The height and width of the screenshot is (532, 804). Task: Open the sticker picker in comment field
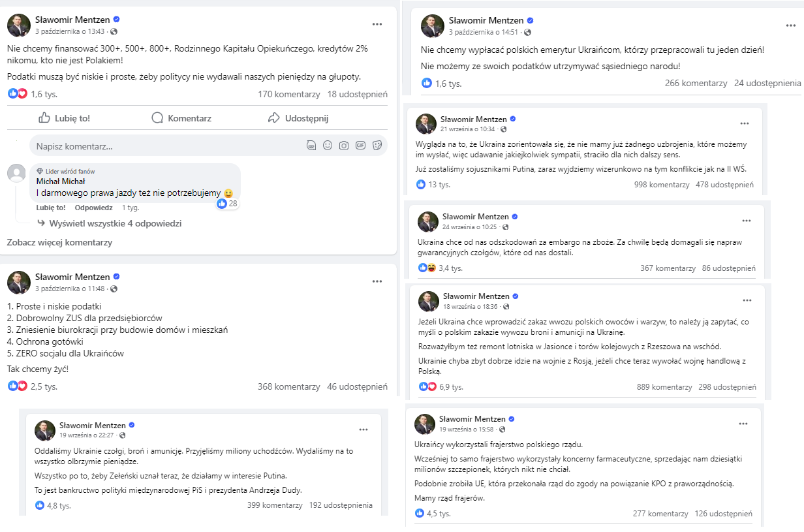click(377, 146)
